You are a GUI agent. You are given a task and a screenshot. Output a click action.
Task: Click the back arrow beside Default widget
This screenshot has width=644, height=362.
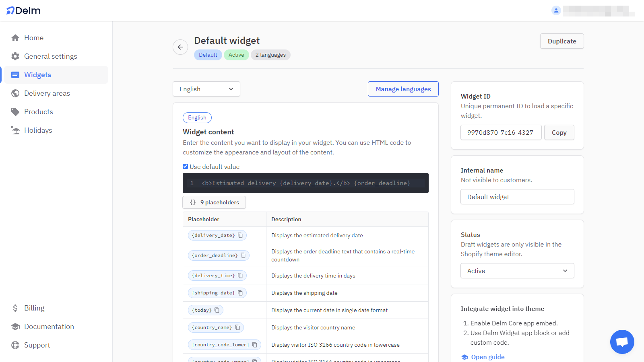point(180,47)
